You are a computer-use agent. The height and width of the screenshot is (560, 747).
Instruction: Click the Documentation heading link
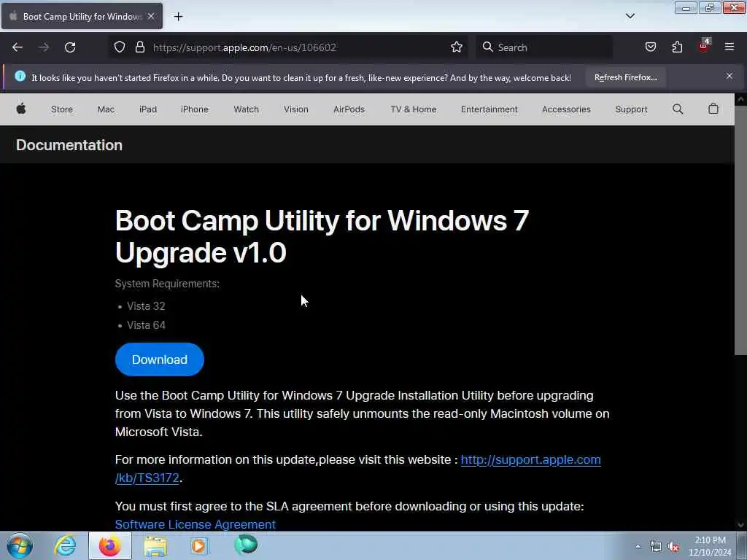coord(69,145)
